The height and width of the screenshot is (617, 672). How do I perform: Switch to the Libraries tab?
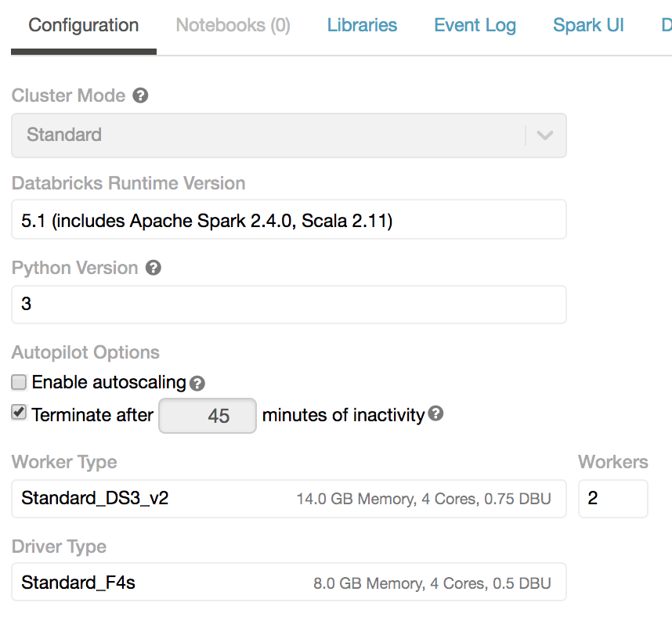(362, 25)
